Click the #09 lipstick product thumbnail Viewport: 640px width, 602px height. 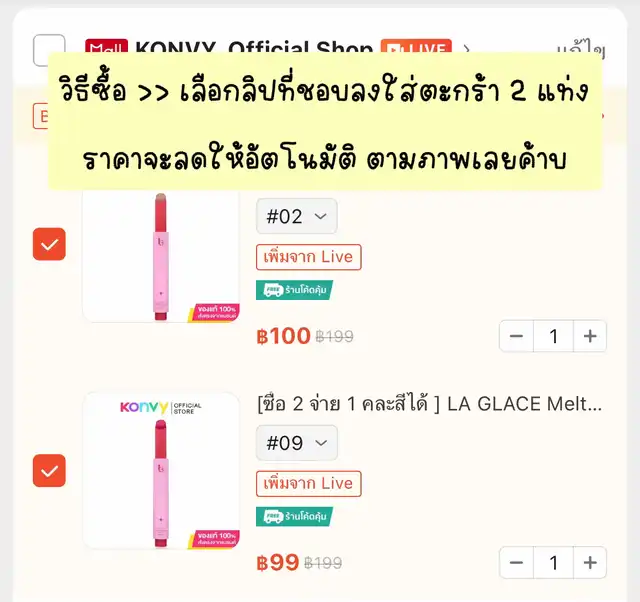(x=161, y=471)
